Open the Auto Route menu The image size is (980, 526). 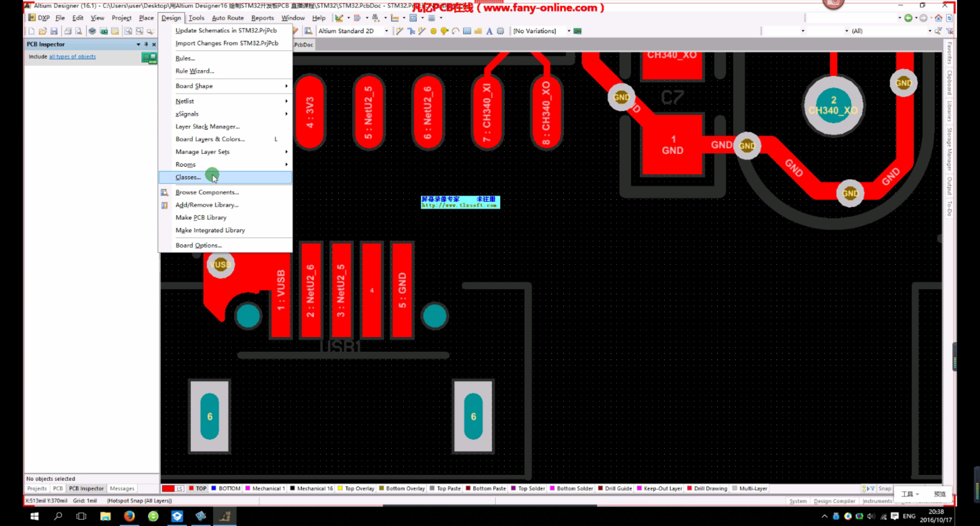[228, 18]
